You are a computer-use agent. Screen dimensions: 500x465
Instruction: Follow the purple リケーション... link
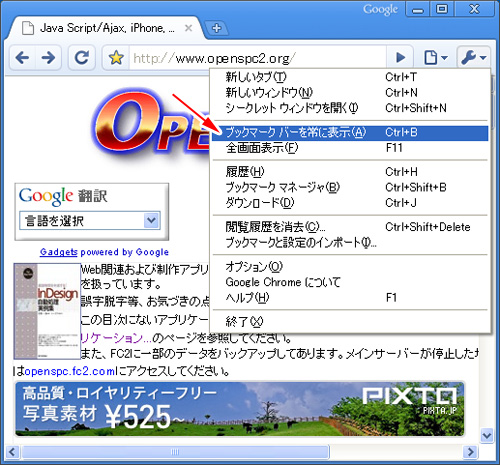tap(116, 338)
